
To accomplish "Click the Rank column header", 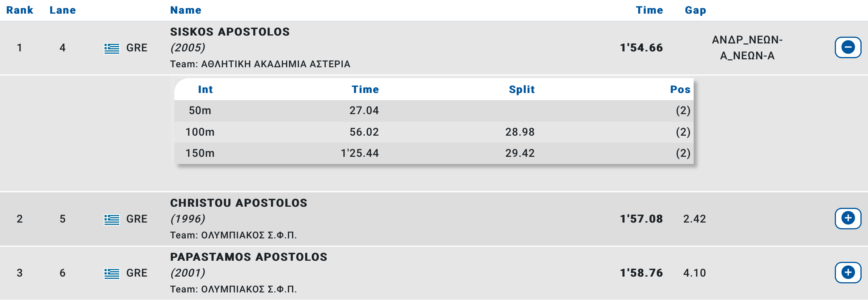I will pyautogui.click(x=20, y=10).
